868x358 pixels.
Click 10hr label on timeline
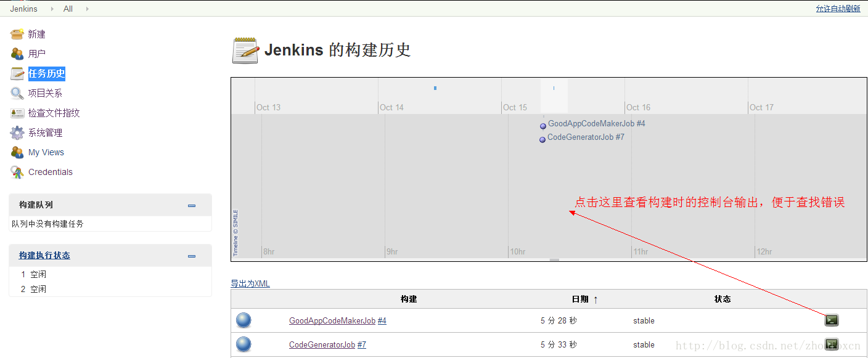517,251
